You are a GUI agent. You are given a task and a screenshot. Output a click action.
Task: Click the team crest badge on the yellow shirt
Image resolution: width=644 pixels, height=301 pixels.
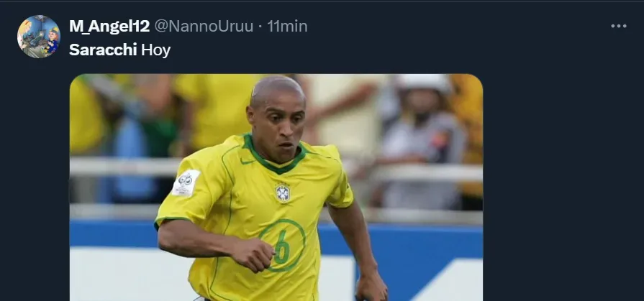(x=283, y=193)
